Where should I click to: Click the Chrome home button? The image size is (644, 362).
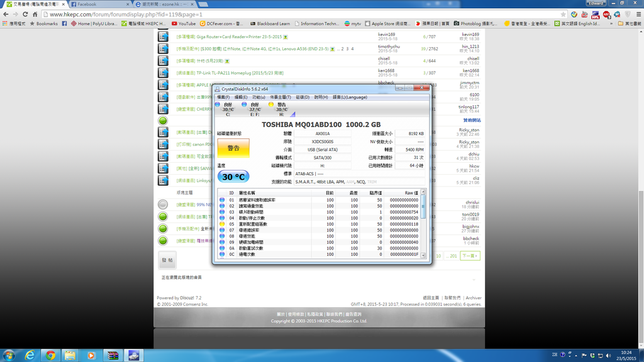coord(35,14)
